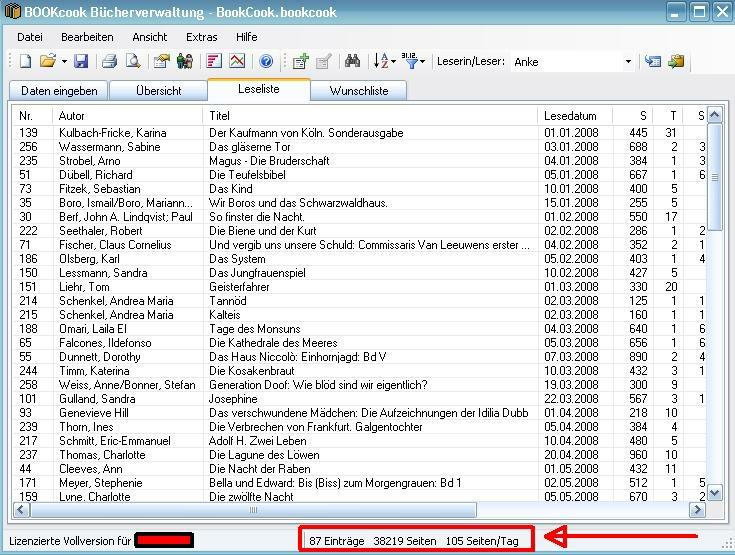Screen dimensions: 735x555
Task: Open the Leserin/Leser combo box
Action: pyautogui.click(x=628, y=62)
